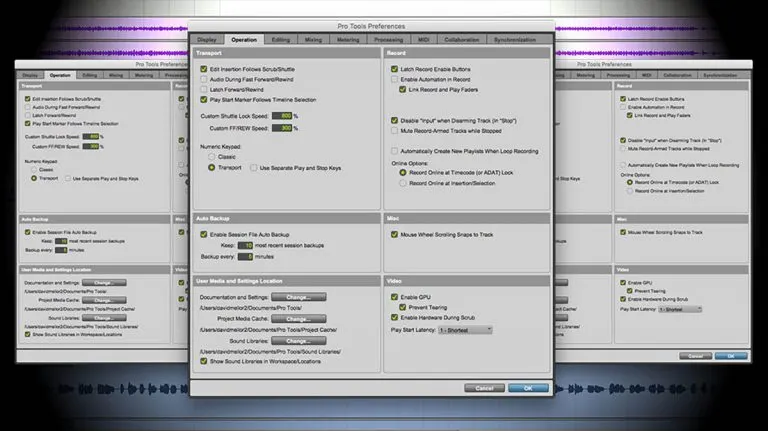
Task: Open Play Start Latency dropdown, right background window
Action: tap(680, 309)
